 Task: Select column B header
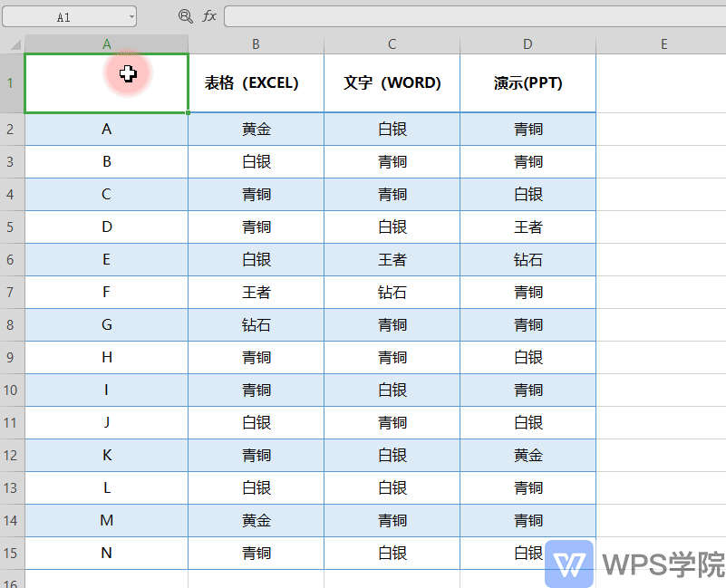[256, 44]
